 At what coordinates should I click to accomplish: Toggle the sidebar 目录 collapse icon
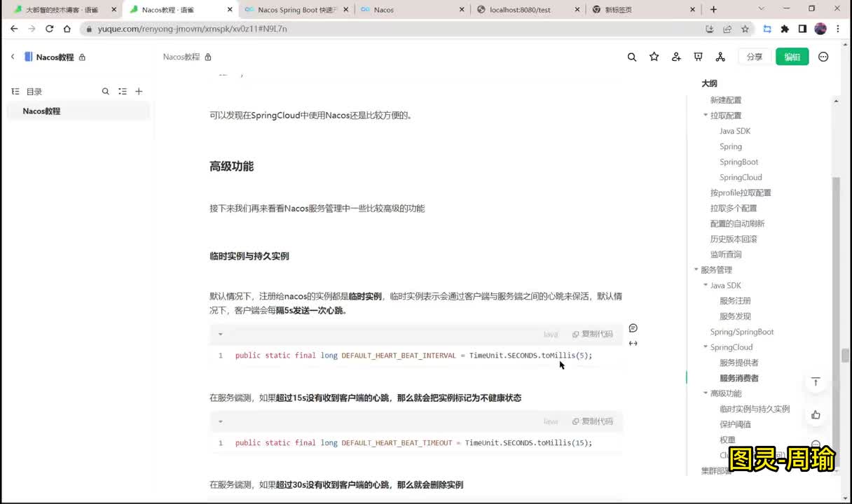click(x=15, y=92)
